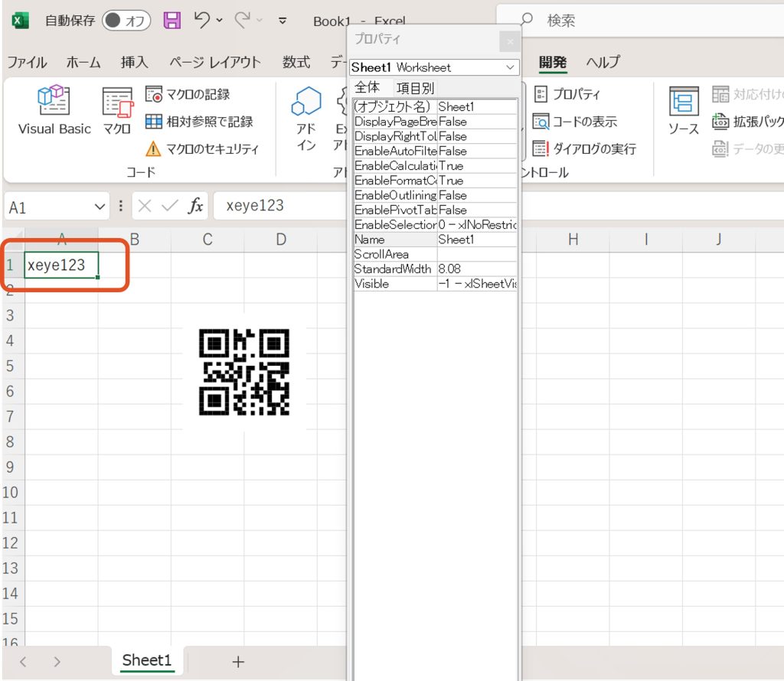The height and width of the screenshot is (681, 784).
Task: Open the Quick Access Toolbar customize menu
Action: 283,21
